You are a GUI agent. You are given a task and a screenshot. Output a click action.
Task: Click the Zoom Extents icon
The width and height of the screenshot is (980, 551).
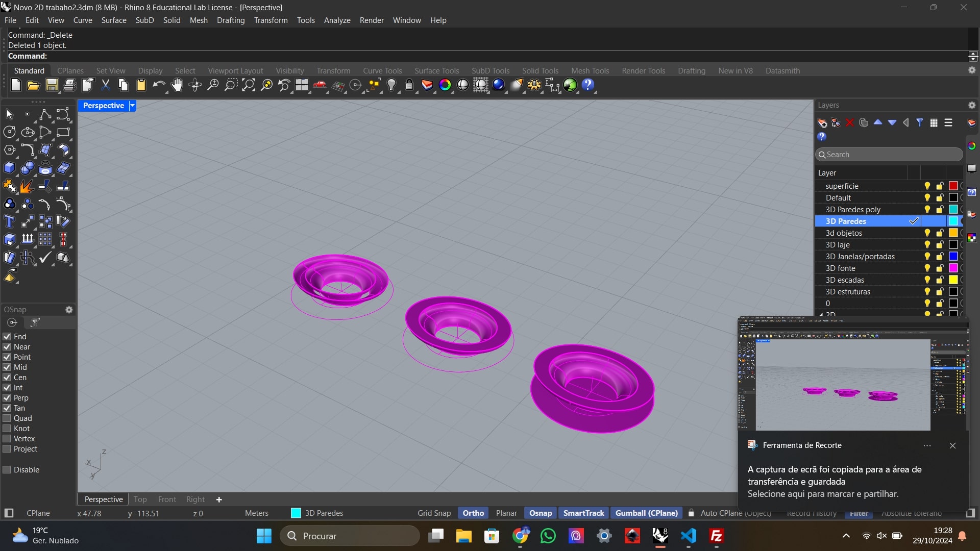coord(249,85)
